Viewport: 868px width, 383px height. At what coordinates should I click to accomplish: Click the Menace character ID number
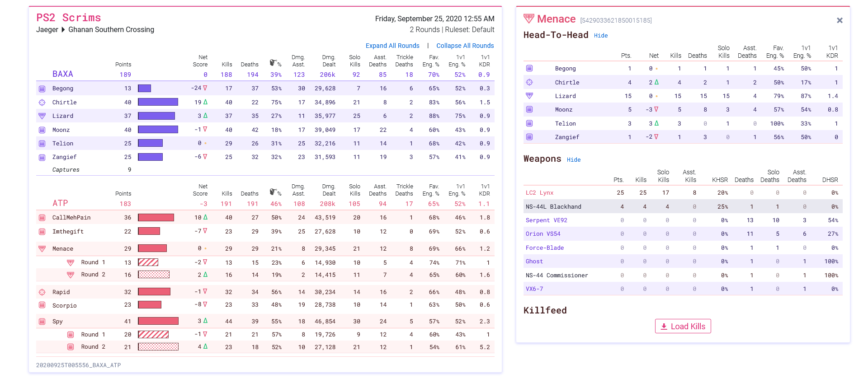616,20
